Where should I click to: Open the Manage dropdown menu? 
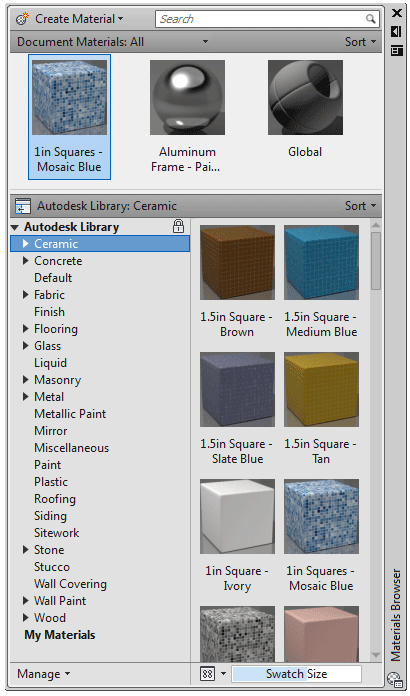coord(43,674)
